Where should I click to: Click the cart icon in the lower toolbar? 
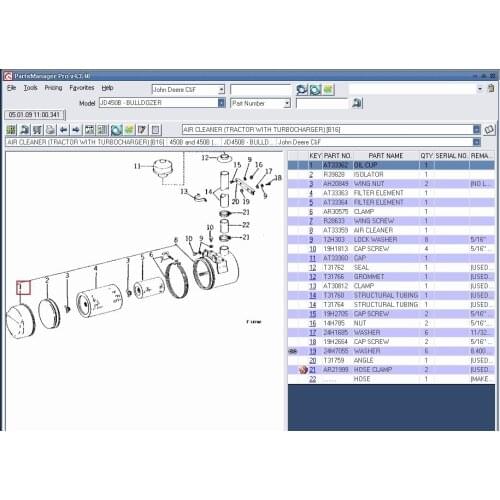37,130
